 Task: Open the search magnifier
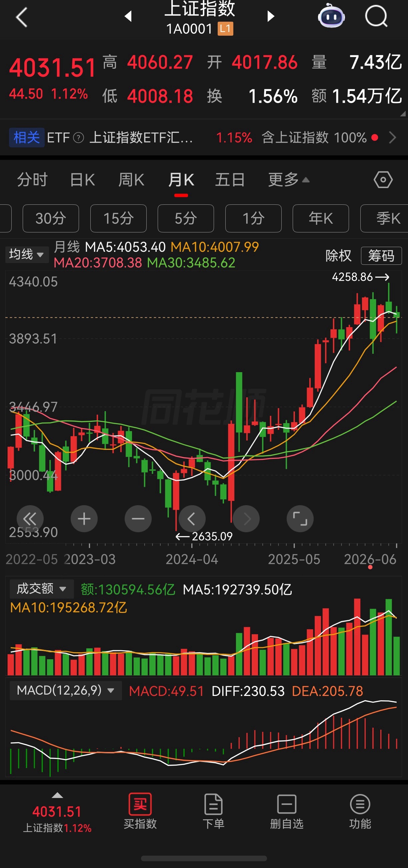coord(376,16)
